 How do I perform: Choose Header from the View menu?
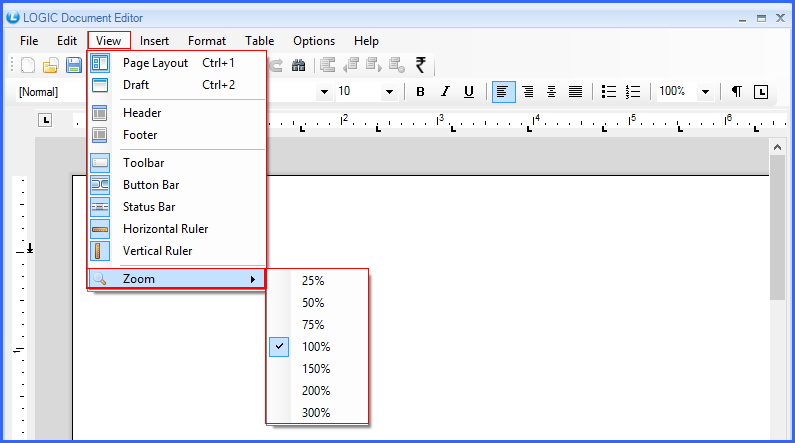click(x=177, y=113)
